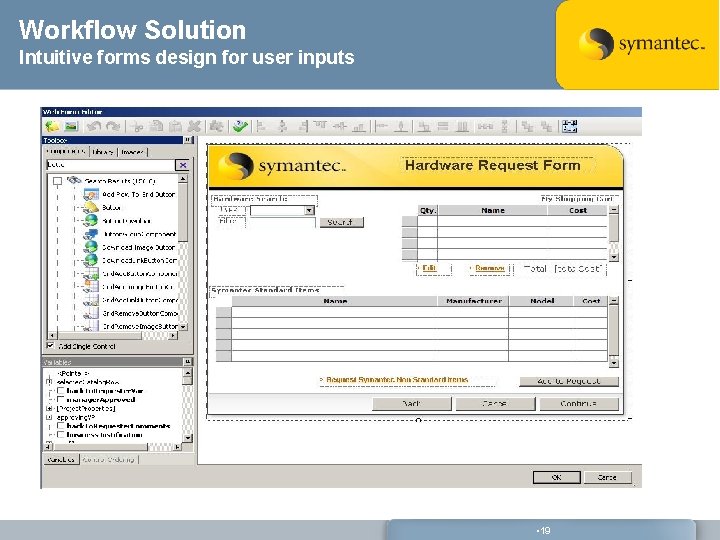Click the Back button on the form

point(411,404)
